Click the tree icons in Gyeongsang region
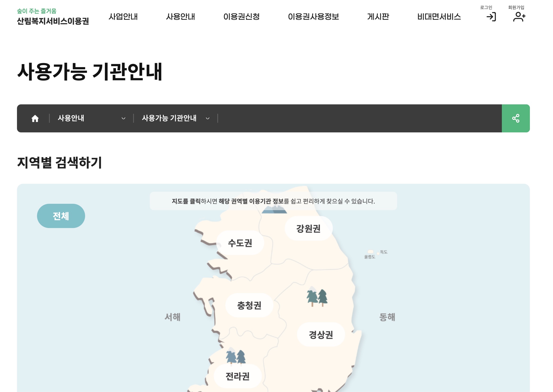 pos(317,297)
